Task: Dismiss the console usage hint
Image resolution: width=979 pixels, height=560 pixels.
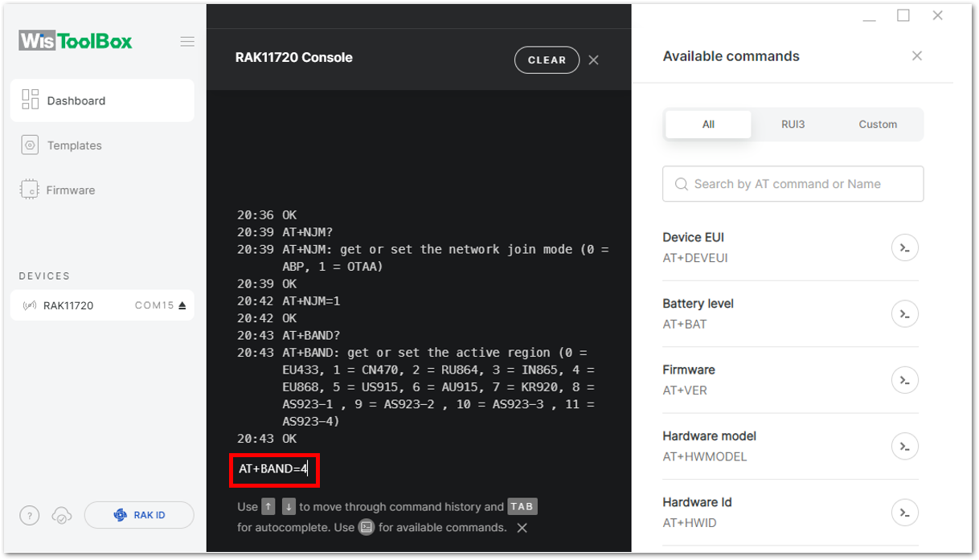Action: [522, 528]
